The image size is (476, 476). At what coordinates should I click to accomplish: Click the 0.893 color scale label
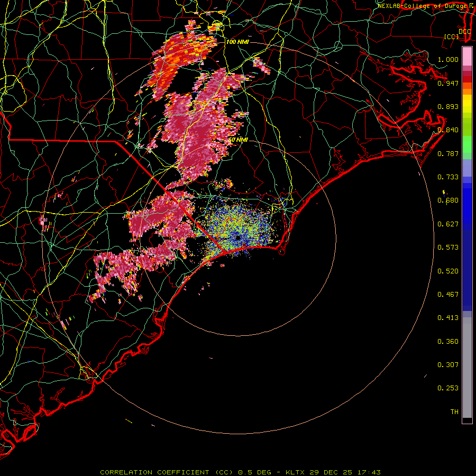(448, 106)
